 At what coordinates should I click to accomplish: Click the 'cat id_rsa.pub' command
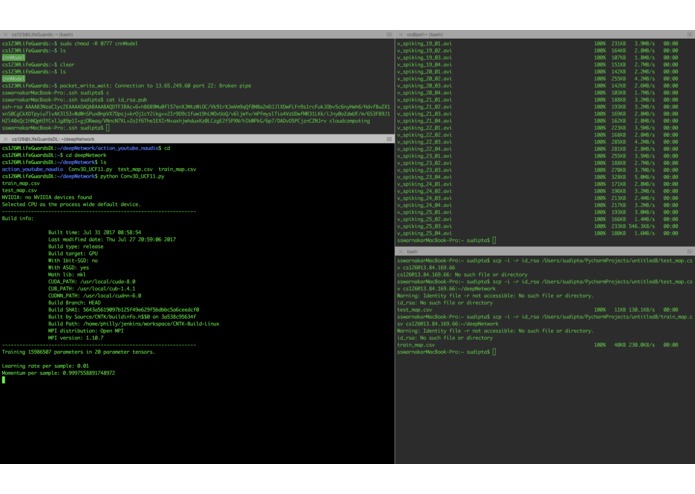126,100
